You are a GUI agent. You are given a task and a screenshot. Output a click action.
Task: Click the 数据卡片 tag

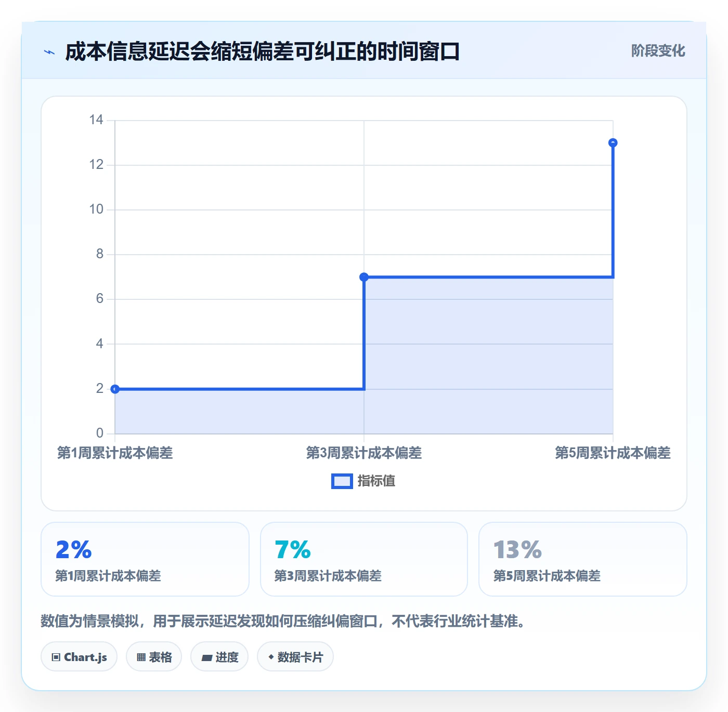coord(295,657)
